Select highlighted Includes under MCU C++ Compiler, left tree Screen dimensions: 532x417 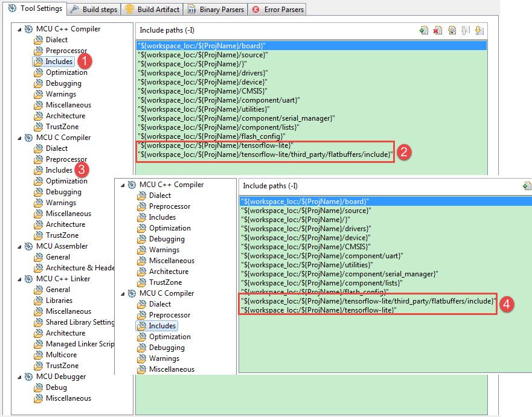tap(54, 62)
